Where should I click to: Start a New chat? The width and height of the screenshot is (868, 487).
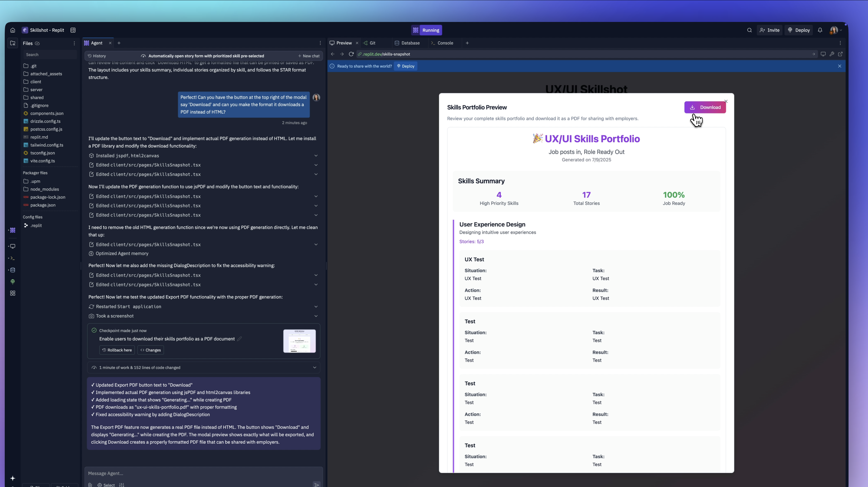click(x=309, y=56)
